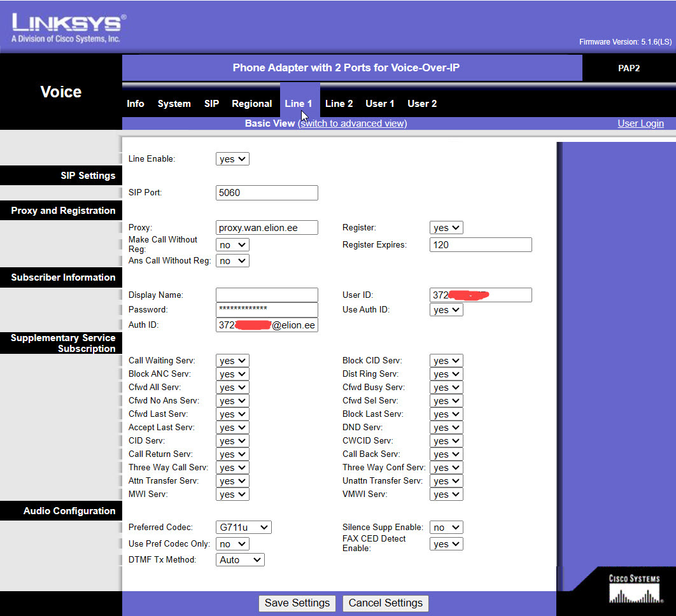Click the Save Settings button
The height and width of the screenshot is (616, 676).
click(x=297, y=603)
